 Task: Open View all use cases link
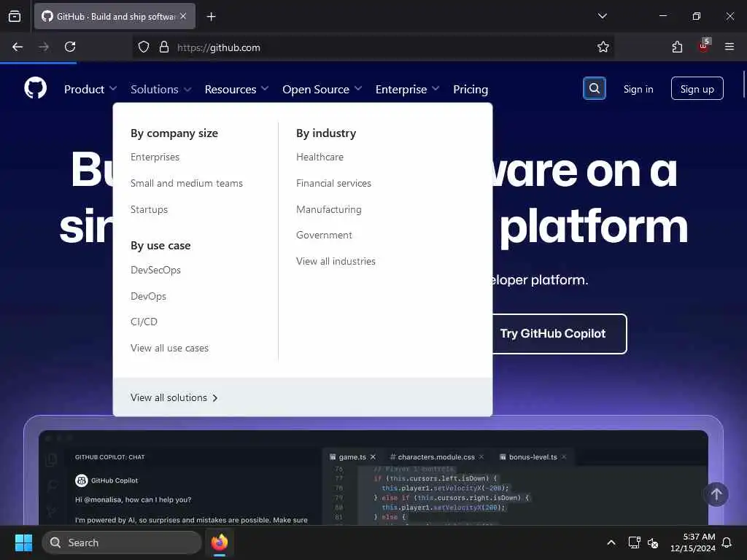pos(169,348)
